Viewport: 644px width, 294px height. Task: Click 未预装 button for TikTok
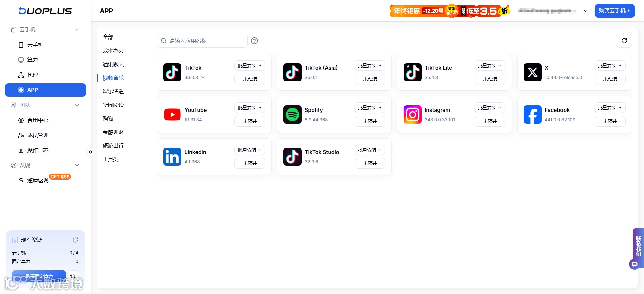point(250,79)
